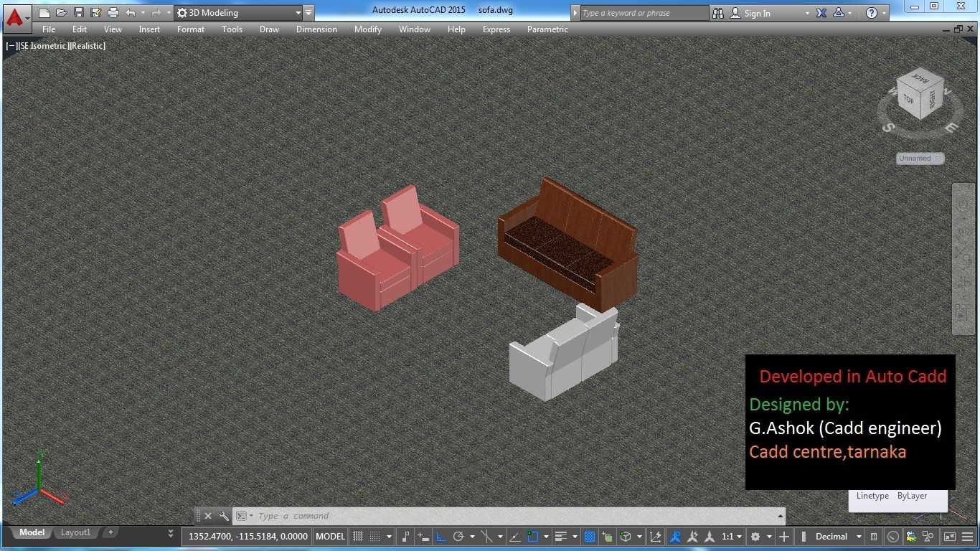Open the Insert menu

(149, 29)
